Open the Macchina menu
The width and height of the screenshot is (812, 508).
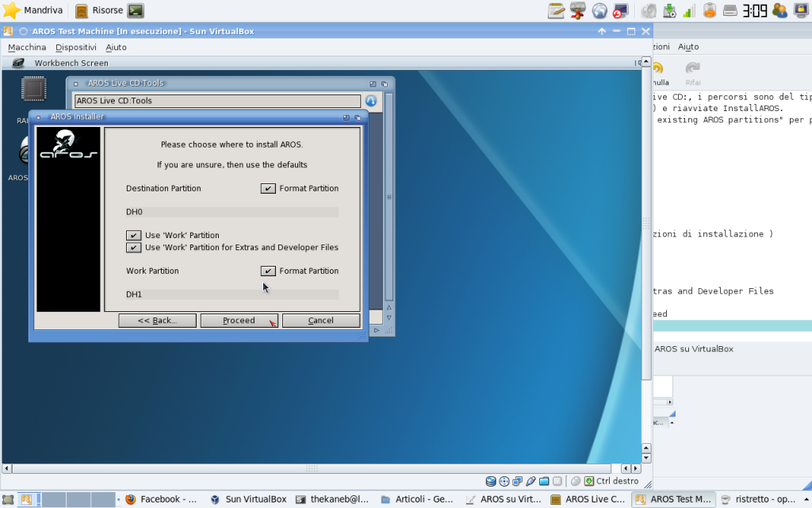point(27,47)
